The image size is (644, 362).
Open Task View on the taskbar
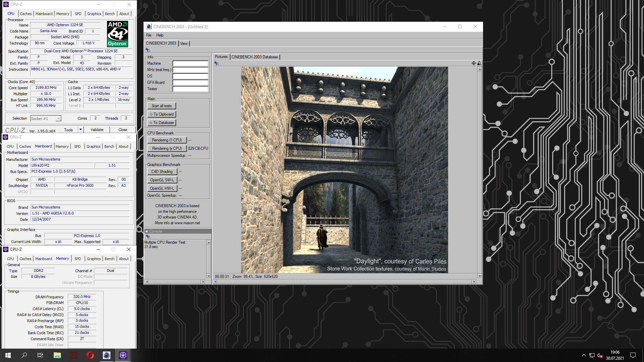click(x=40, y=355)
